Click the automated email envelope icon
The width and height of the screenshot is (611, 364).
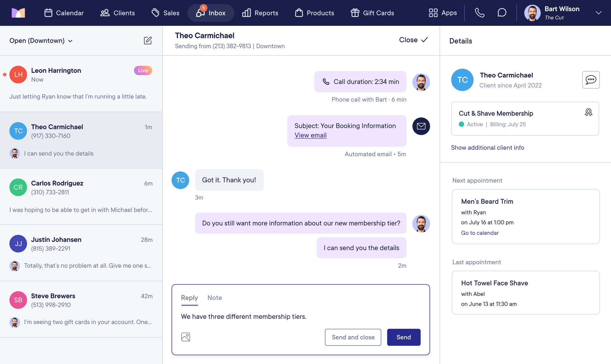421,126
